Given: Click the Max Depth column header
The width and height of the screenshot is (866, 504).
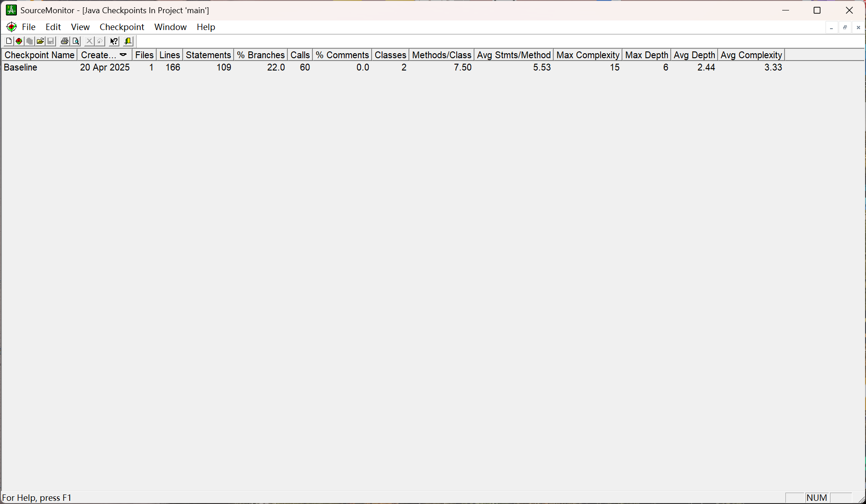Looking at the screenshot, I should tap(647, 55).
